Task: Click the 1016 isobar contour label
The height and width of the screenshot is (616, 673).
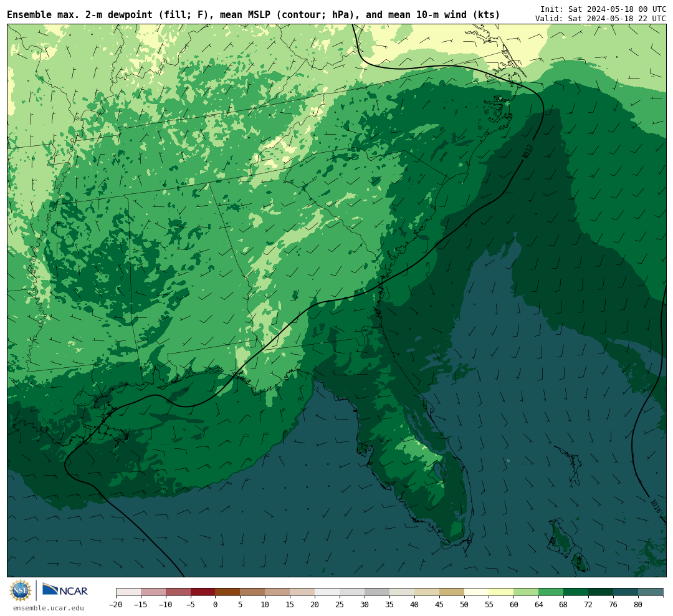Action: coord(656,506)
